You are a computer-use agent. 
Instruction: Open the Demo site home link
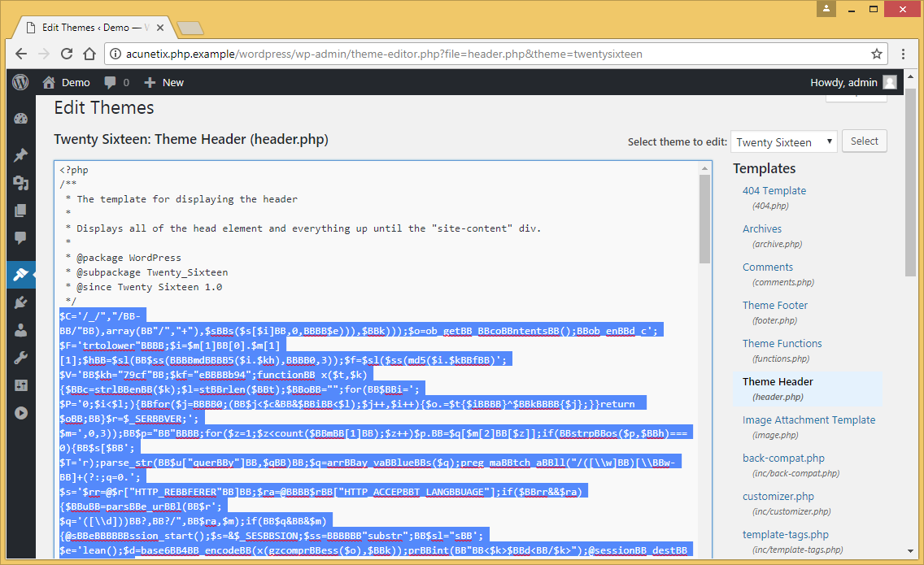(x=66, y=82)
